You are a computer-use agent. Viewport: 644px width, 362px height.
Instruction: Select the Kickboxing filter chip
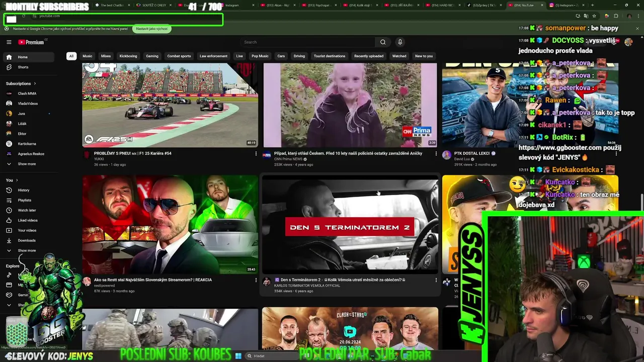point(128,56)
